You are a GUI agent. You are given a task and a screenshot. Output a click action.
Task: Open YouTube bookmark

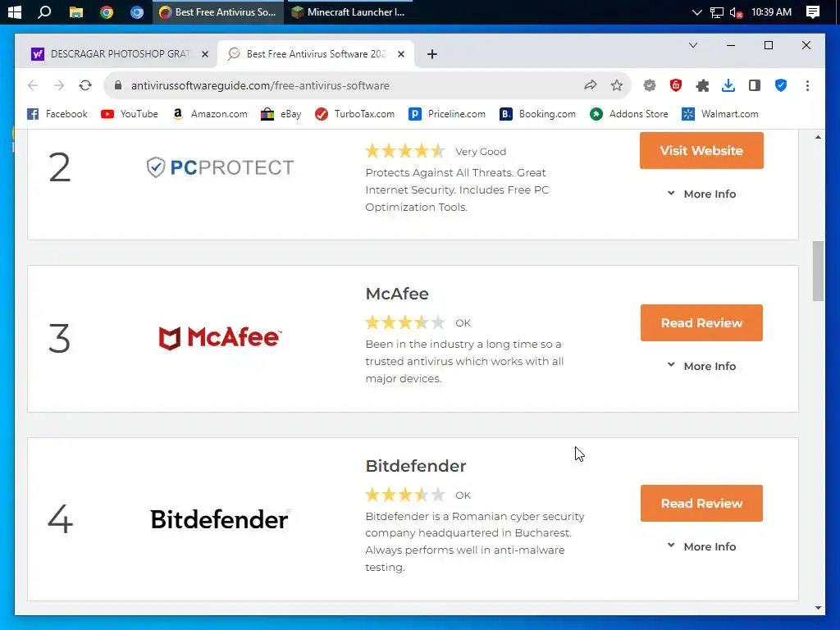tap(130, 114)
